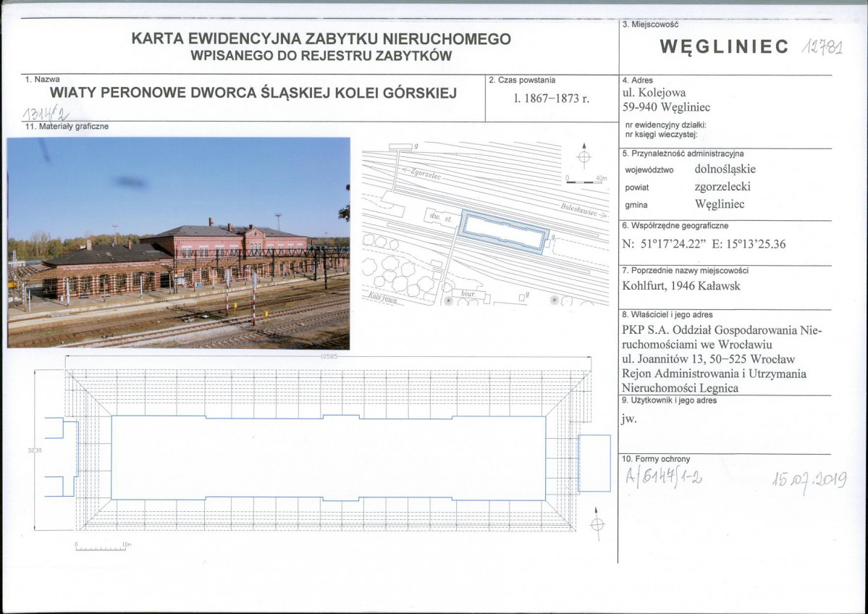Viewport: 868px width, 614px height.
Task: Click the blue rectangle at the roof plan's right end
Action: pos(594,463)
